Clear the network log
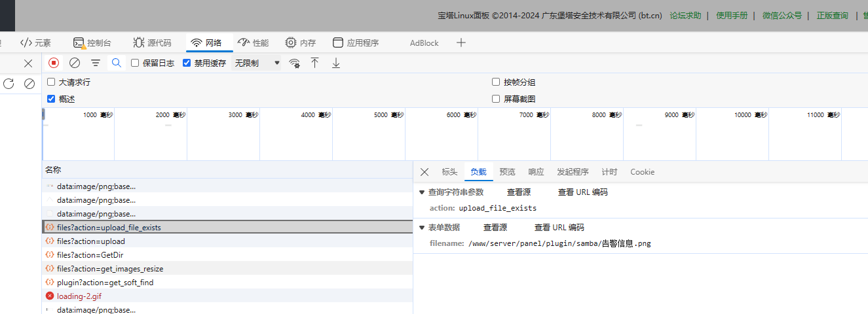Image resolution: width=868 pixels, height=314 pixels. [x=75, y=63]
